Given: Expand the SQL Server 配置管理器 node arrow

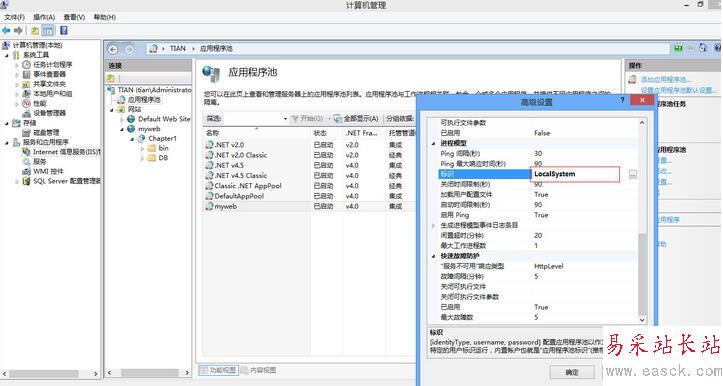Looking at the screenshot, I should 17,181.
